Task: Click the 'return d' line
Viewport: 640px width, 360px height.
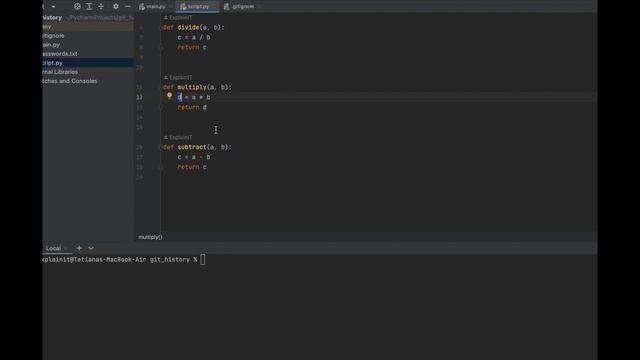Action: [x=192, y=107]
